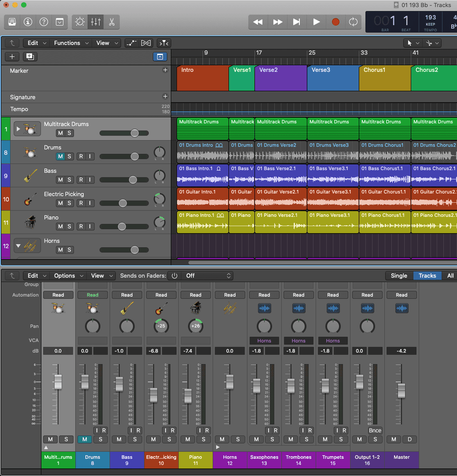Click the add new track plus button

coord(12,56)
